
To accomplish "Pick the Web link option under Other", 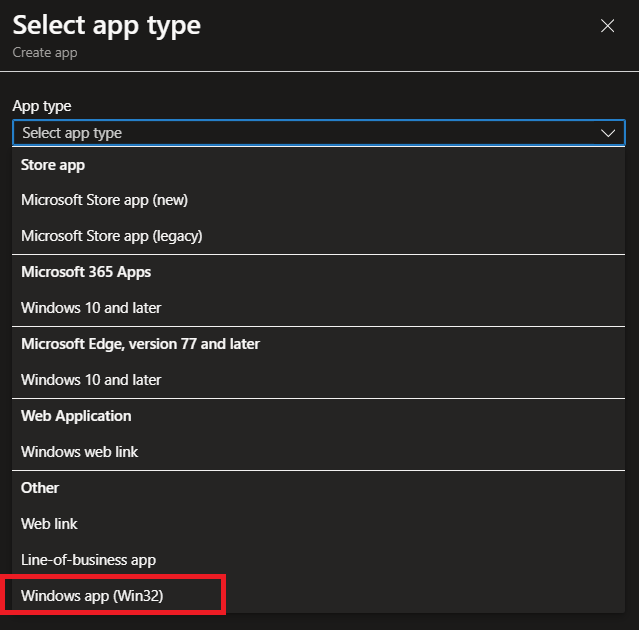I will 318,524.
